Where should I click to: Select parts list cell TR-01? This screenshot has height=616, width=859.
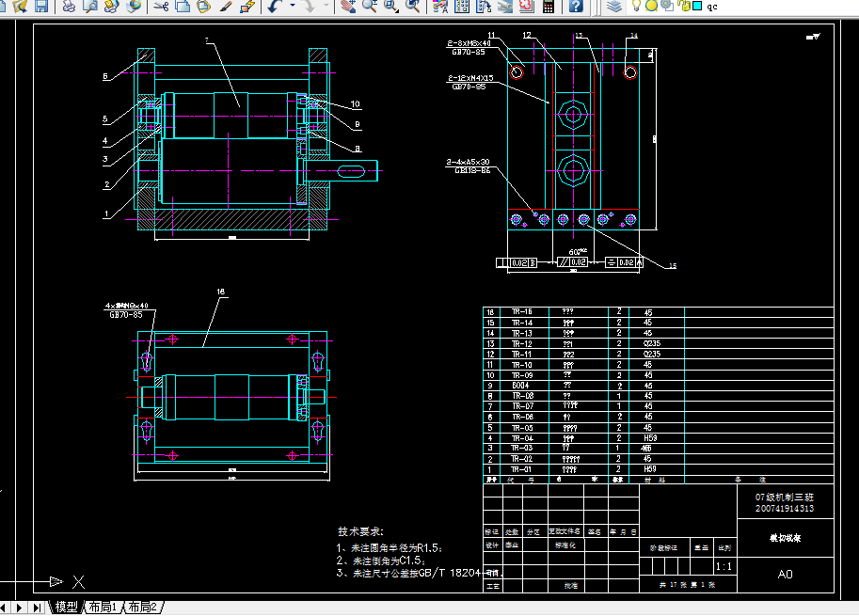[521, 469]
